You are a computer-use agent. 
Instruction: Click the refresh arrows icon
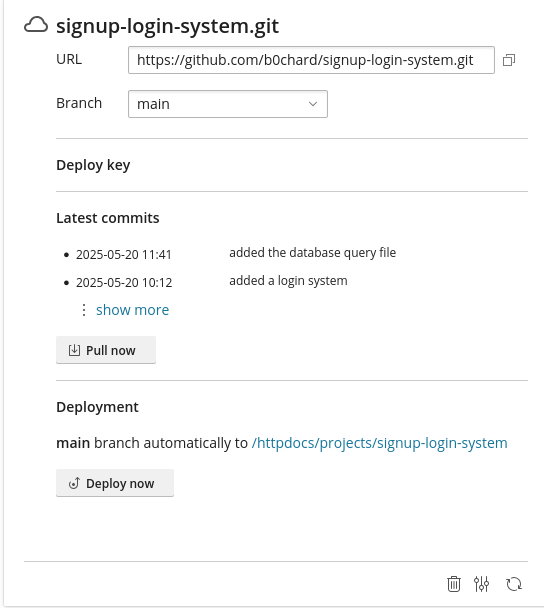tap(514, 584)
